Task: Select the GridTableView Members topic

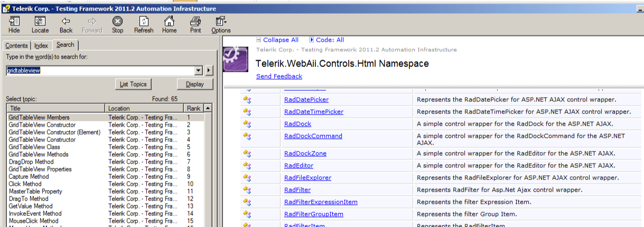Action: pyautogui.click(x=105, y=117)
